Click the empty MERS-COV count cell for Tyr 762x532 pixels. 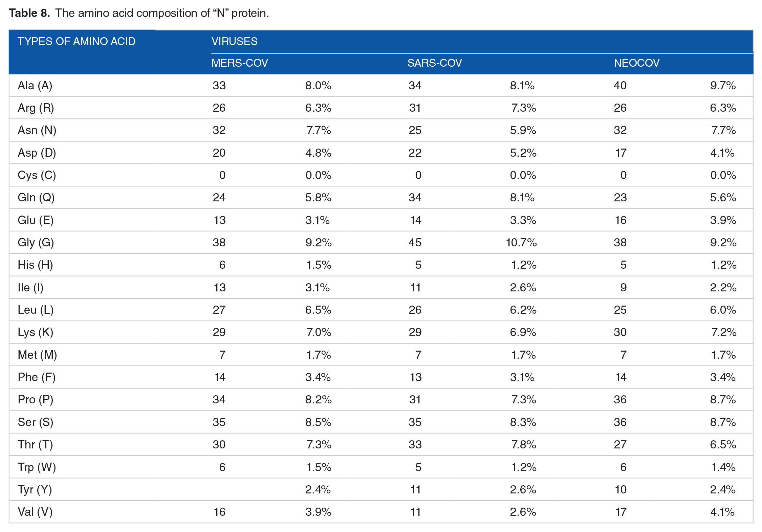pos(219,489)
